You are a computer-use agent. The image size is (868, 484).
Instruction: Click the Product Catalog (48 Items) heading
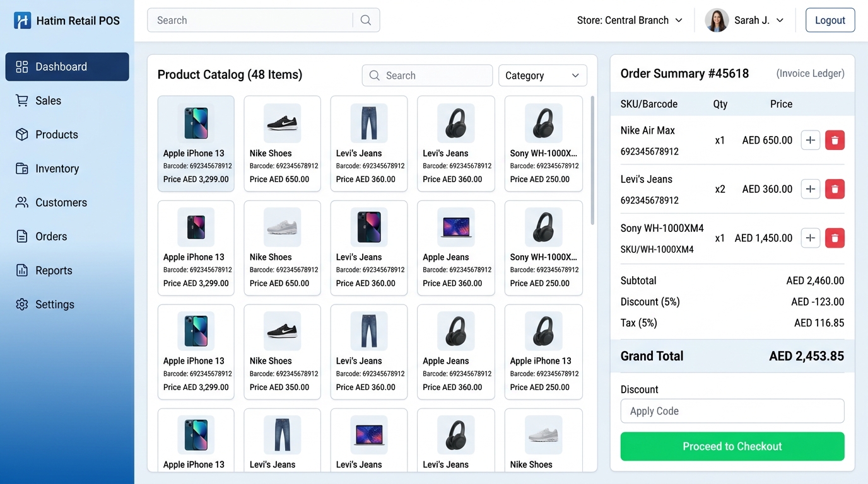pos(230,75)
